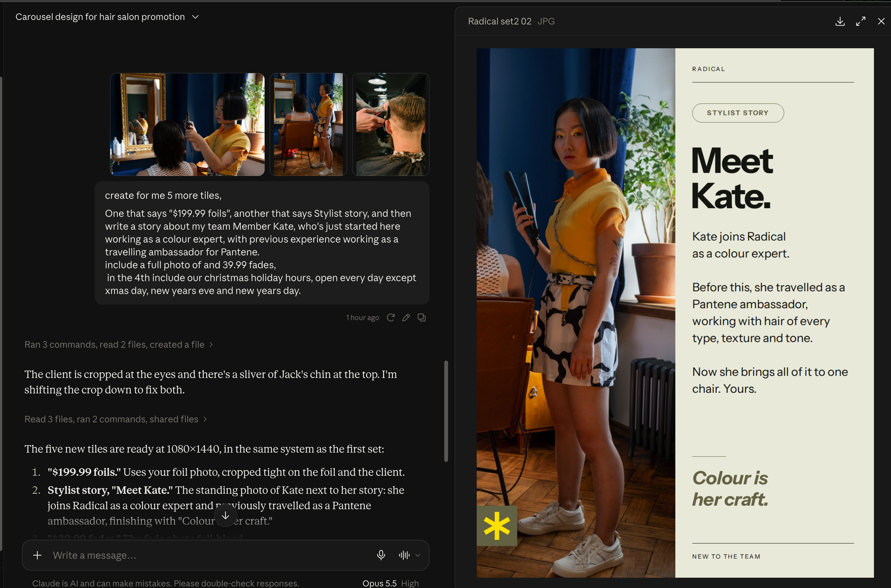
Task: Click the "Radical set2 02" file name
Action: [499, 21]
